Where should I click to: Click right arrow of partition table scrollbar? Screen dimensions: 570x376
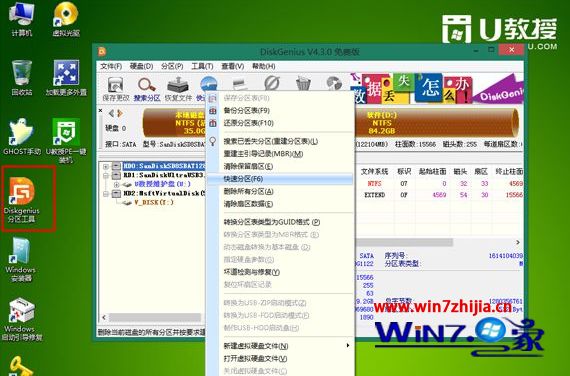coord(518,242)
